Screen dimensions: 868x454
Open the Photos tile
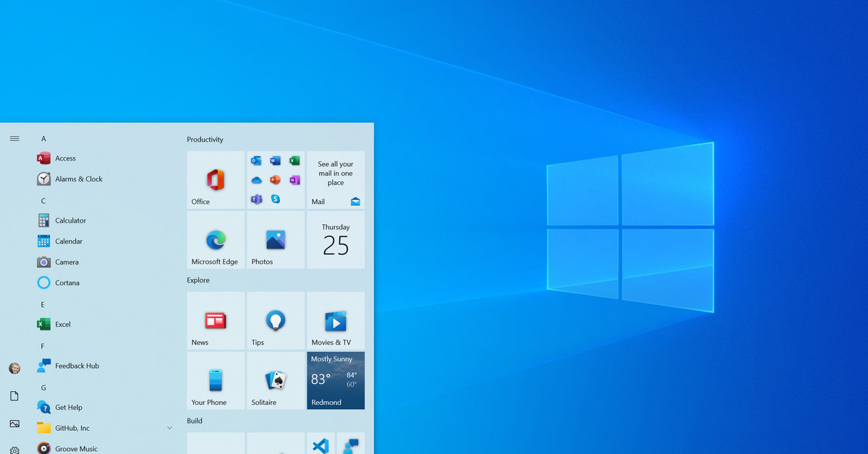point(275,240)
